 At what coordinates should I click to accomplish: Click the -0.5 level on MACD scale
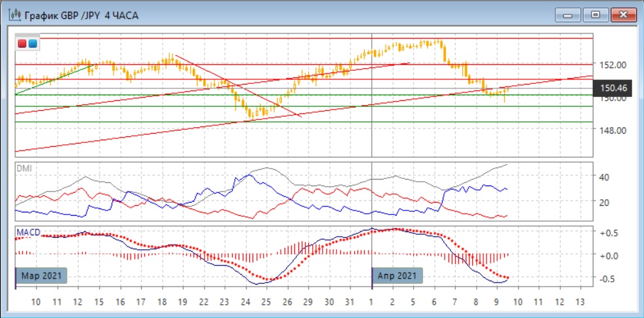coord(609,278)
